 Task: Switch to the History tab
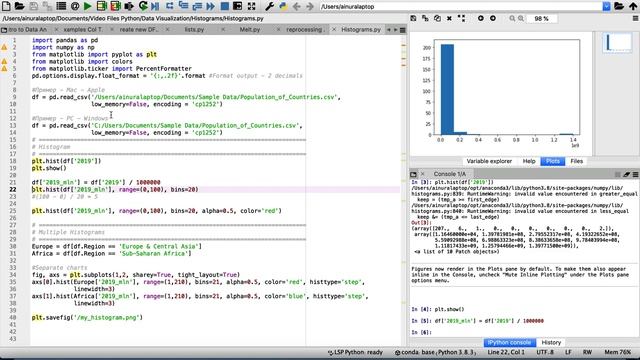click(551, 342)
